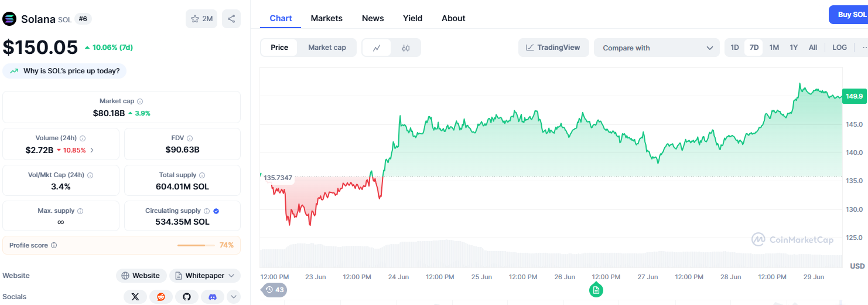Screen dimensions: 868x305
Task: Click the 534.35M SOL circulating supply
Action: coord(182,222)
